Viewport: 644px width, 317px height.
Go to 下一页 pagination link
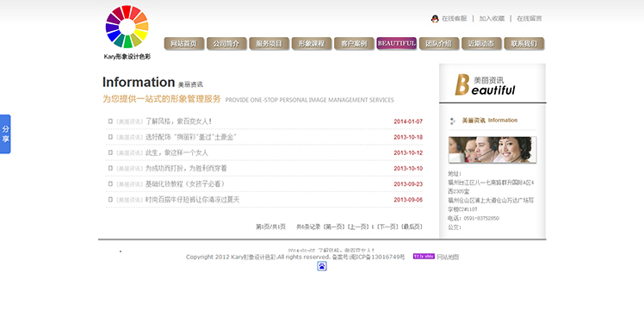(387, 227)
